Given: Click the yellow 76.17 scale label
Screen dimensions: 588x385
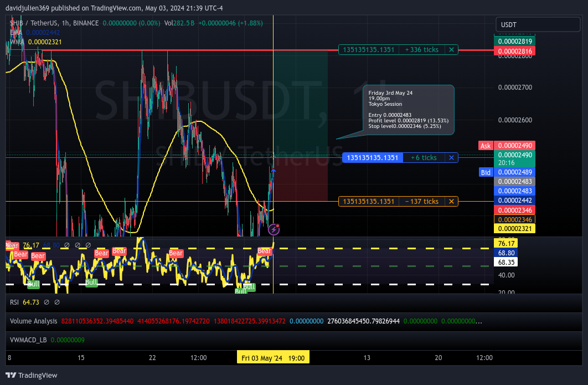Looking at the screenshot, I should tap(506, 244).
